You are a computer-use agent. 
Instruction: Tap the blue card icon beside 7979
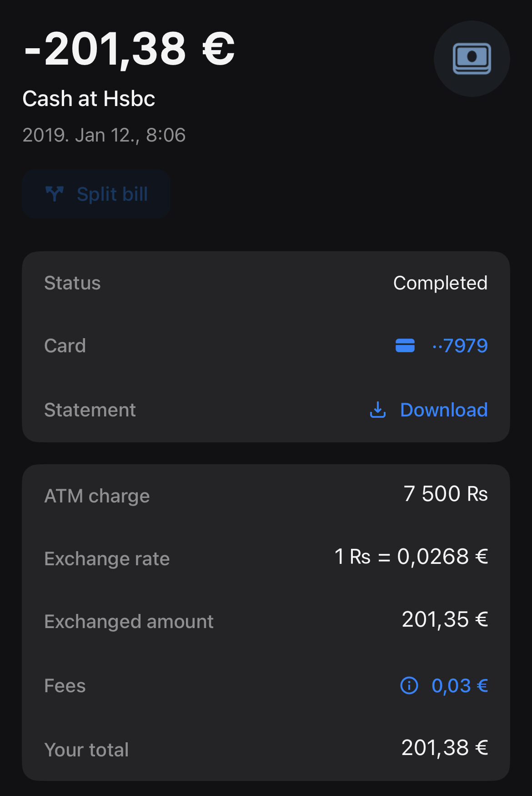tap(405, 346)
